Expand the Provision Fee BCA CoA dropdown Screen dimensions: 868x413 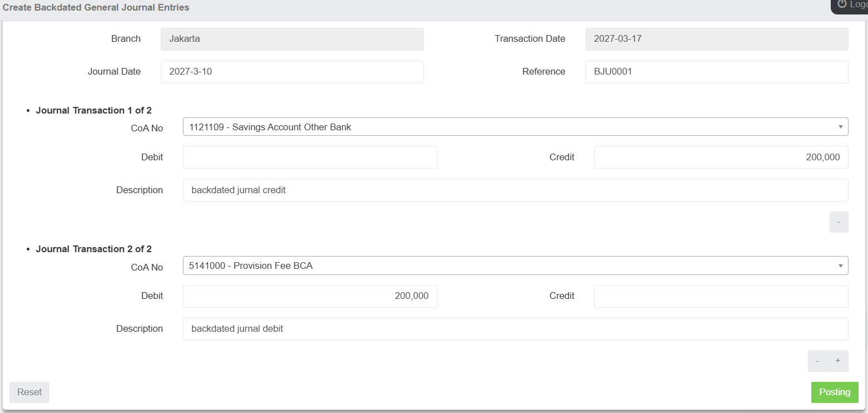click(x=515, y=265)
